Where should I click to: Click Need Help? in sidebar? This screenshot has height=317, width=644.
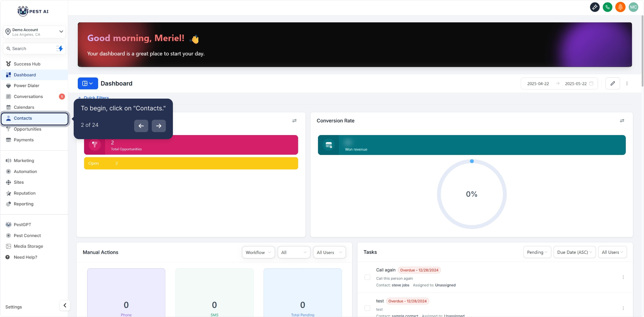[34, 257]
